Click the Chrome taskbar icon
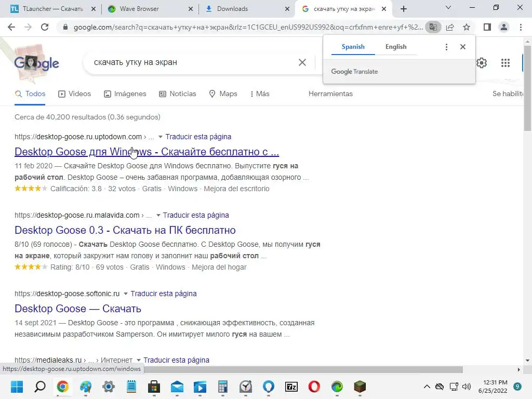Image resolution: width=532 pixels, height=399 pixels. [63, 387]
